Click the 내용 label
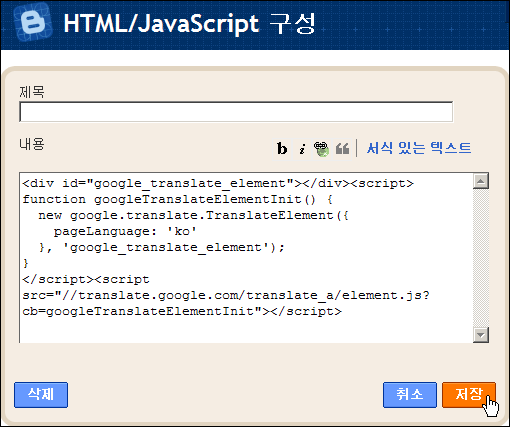Screen dimensions: 510x427 coord(32,144)
